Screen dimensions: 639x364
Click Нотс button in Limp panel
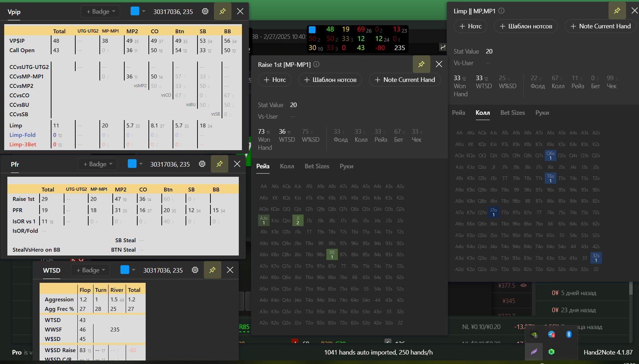click(470, 26)
